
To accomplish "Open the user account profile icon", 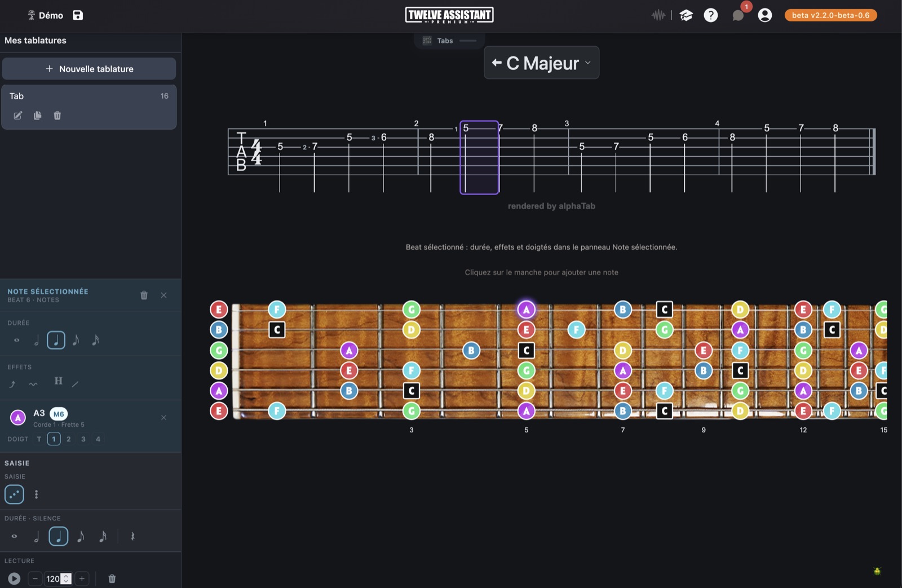I will [764, 15].
